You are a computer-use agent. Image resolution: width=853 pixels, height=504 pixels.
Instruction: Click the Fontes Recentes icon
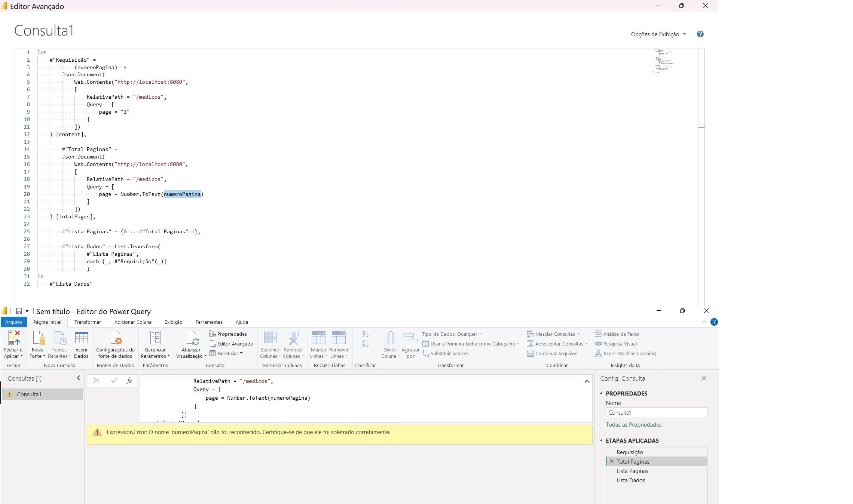click(60, 338)
